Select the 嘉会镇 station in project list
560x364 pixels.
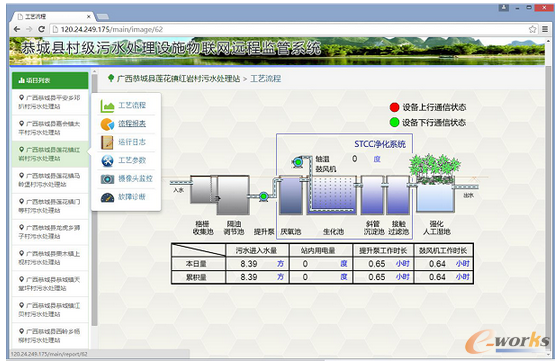point(50,128)
